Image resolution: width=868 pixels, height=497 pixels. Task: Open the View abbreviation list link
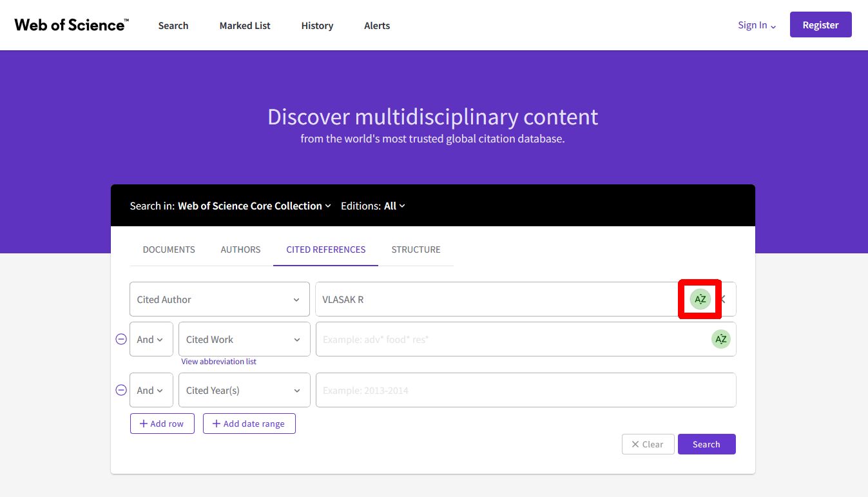(218, 362)
